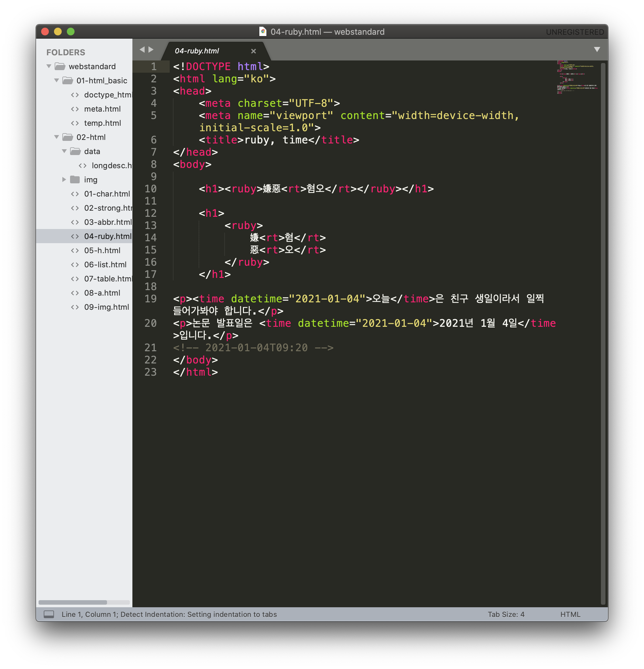Click the HTML syntax selector

pos(570,614)
